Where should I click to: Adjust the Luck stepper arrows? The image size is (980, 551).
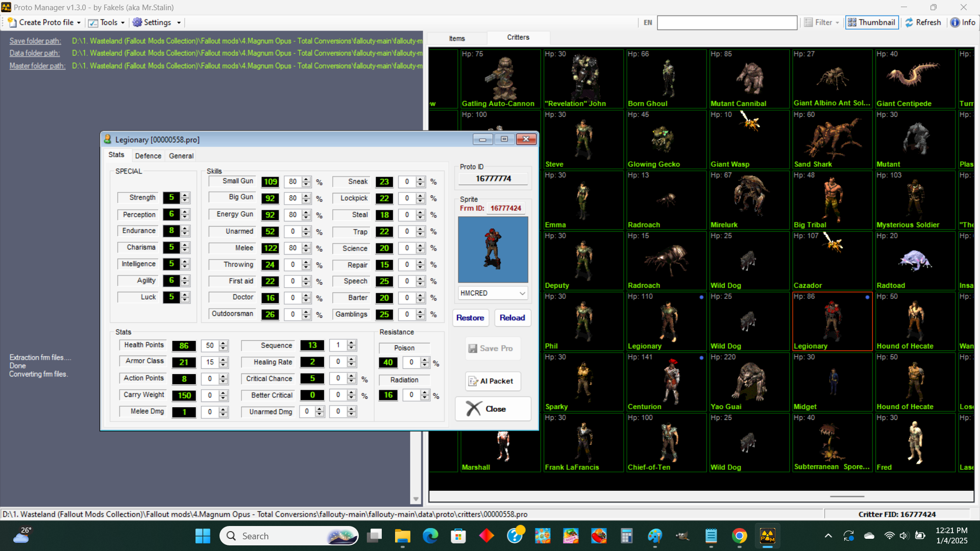tap(185, 297)
